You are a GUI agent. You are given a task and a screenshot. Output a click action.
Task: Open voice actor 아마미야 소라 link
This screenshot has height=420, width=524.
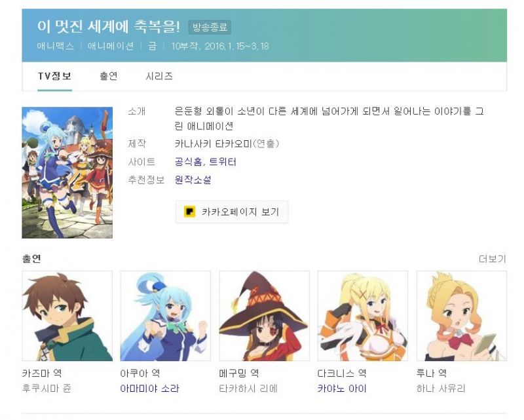[x=150, y=389]
